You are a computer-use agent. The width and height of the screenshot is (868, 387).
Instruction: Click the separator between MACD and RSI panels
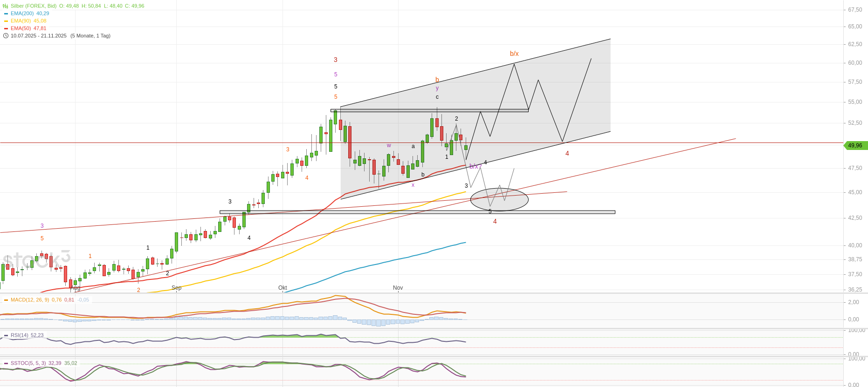[x=420, y=329]
